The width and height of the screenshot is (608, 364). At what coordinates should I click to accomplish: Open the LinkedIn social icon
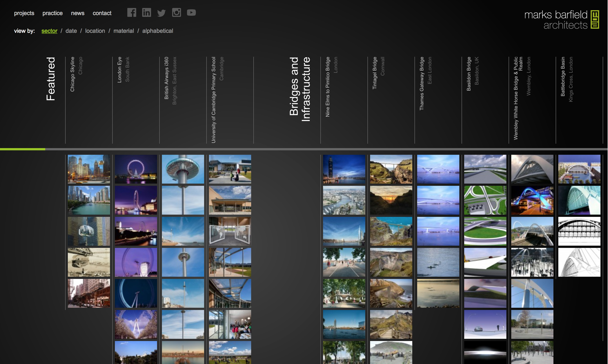click(x=146, y=12)
